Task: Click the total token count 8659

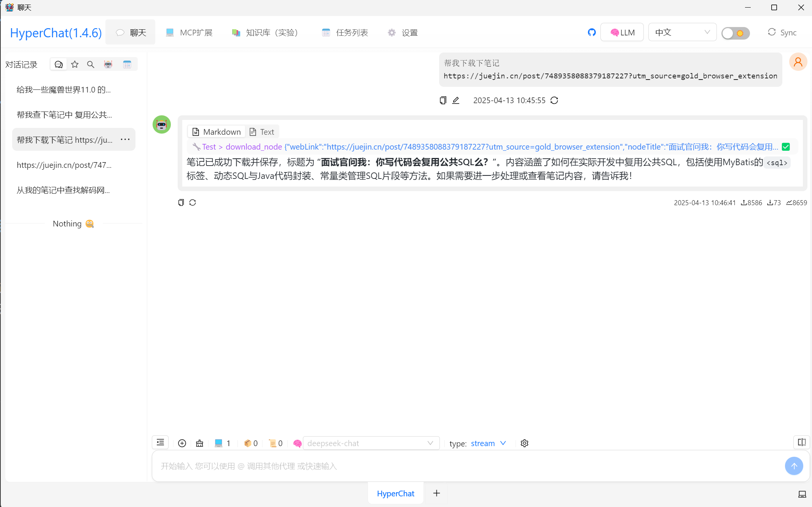Action: pos(796,202)
